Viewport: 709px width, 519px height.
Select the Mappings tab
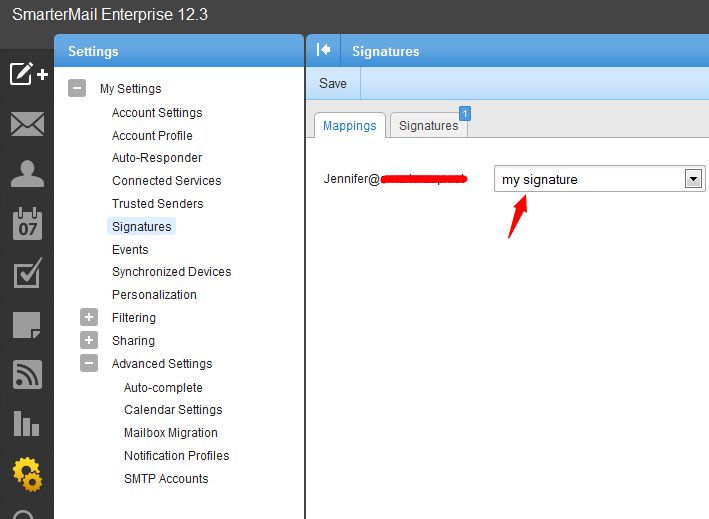tap(349, 125)
